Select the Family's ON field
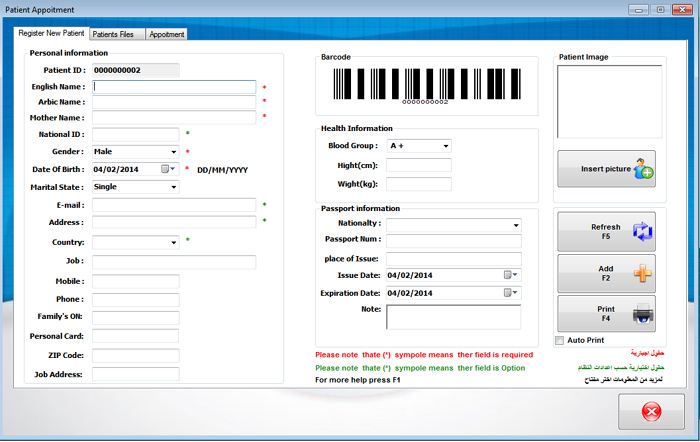The height and width of the screenshot is (442, 700). coord(136,317)
